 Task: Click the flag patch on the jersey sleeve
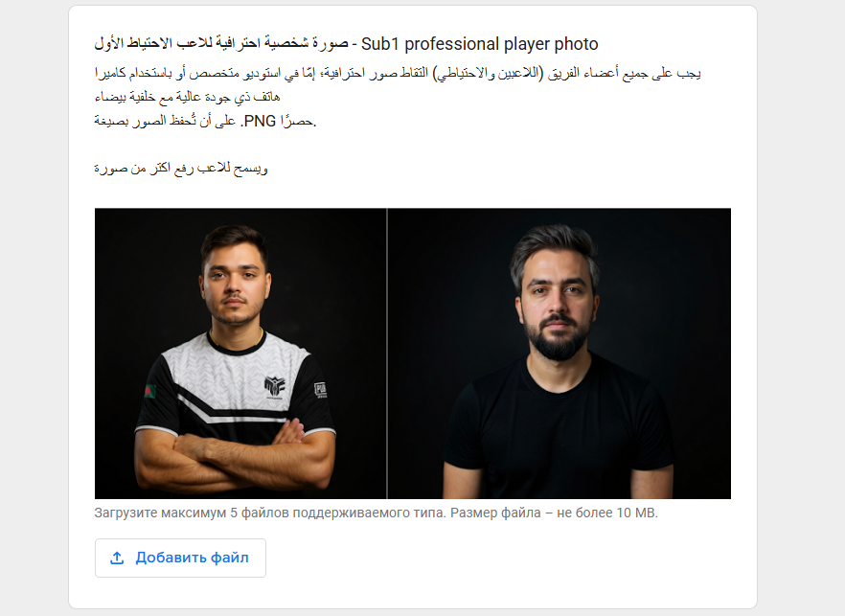coord(149,391)
